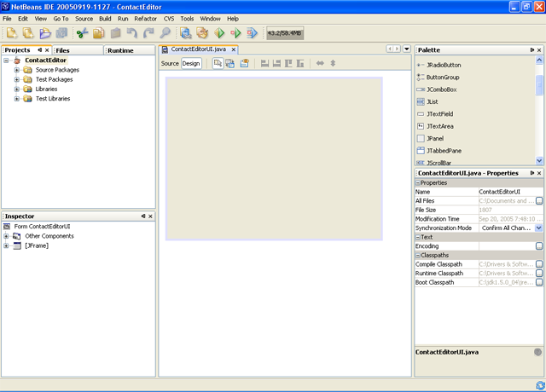Click the memory usage indicator 43.2/58.4MB
The height and width of the screenshot is (392, 546).
[284, 33]
